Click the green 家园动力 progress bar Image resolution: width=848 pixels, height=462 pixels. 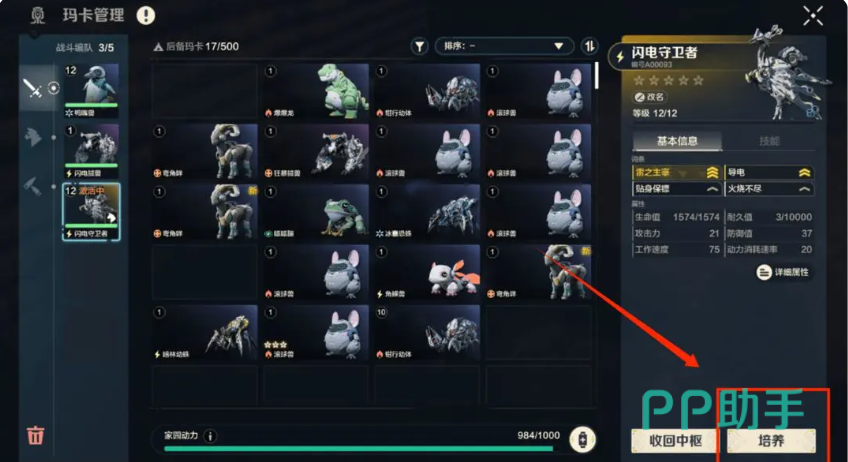click(358, 448)
